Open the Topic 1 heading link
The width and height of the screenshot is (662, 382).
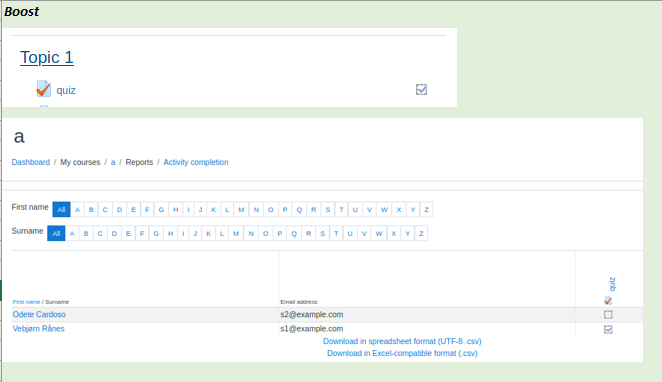tap(47, 57)
